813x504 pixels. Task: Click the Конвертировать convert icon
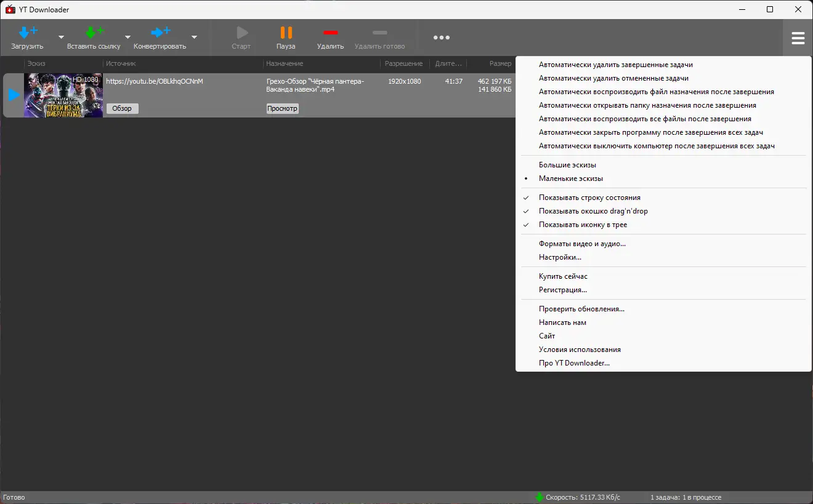pyautogui.click(x=160, y=33)
